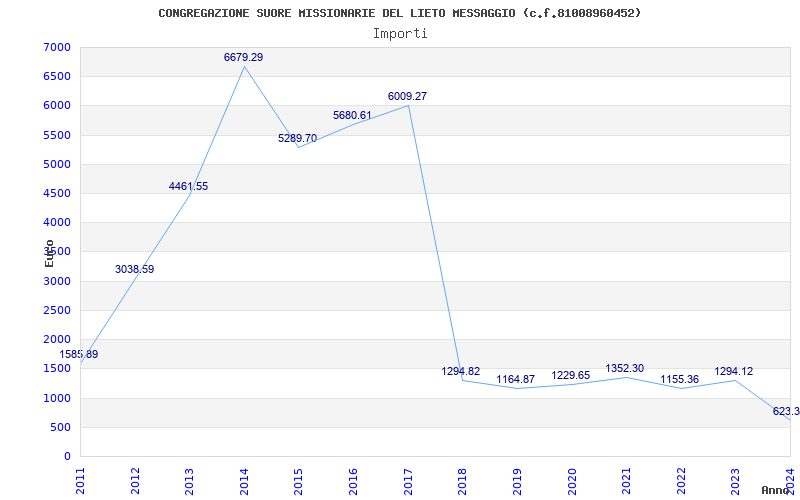Click the y-axis value 500
The image size is (800, 500).
coord(63,427)
